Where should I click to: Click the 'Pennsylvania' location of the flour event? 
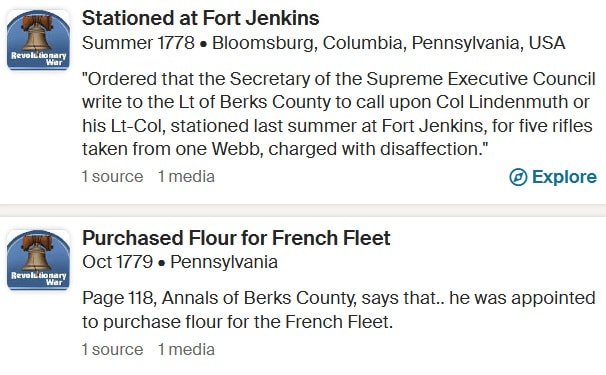coord(224,262)
